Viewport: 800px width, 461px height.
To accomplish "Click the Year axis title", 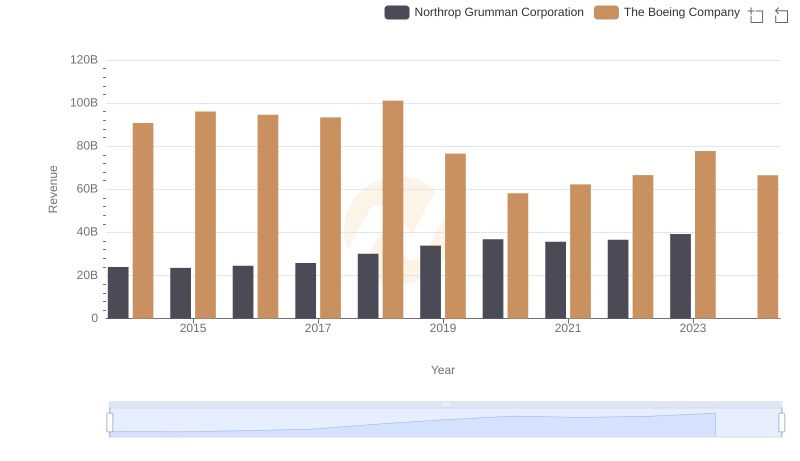I will (x=443, y=370).
